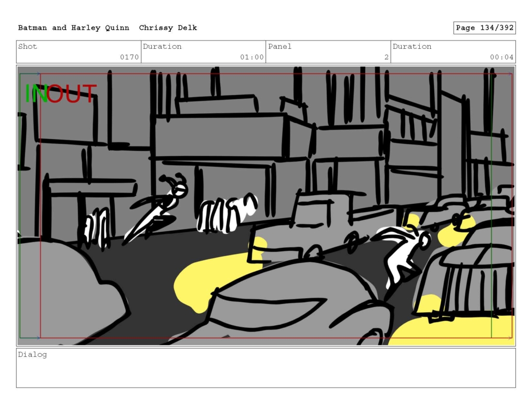This screenshot has width=532, height=412.
Task: Click the green "IN" camera marker
Action: (36, 94)
